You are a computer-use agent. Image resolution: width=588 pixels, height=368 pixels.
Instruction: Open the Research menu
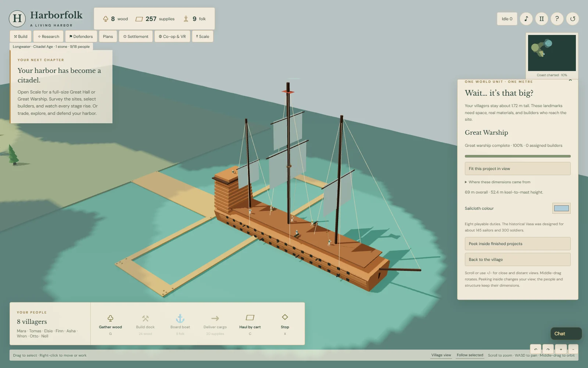coord(49,36)
